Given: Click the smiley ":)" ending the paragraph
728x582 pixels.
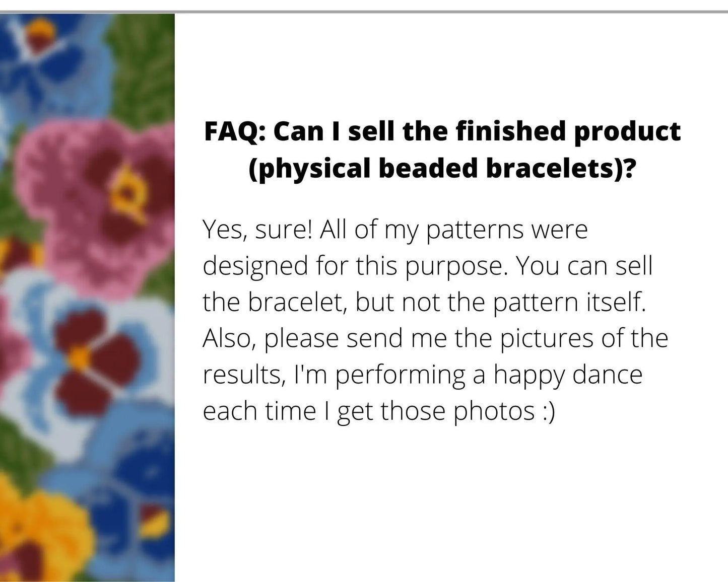Looking at the screenshot, I should [x=548, y=411].
